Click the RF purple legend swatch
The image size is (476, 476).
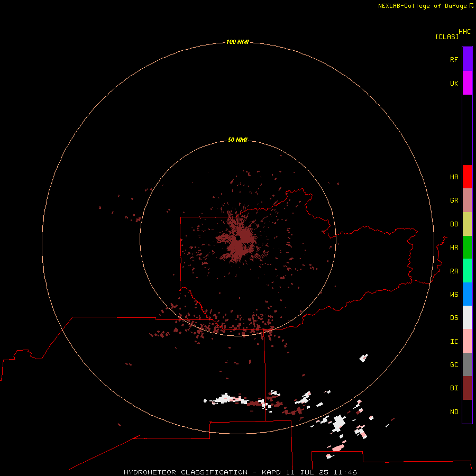467,59
